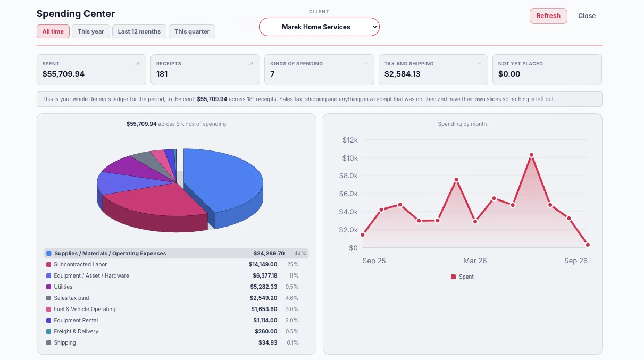644x360 pixels.
Task: Click the purple Utilities legend swatch
Action: coord(49,287)
